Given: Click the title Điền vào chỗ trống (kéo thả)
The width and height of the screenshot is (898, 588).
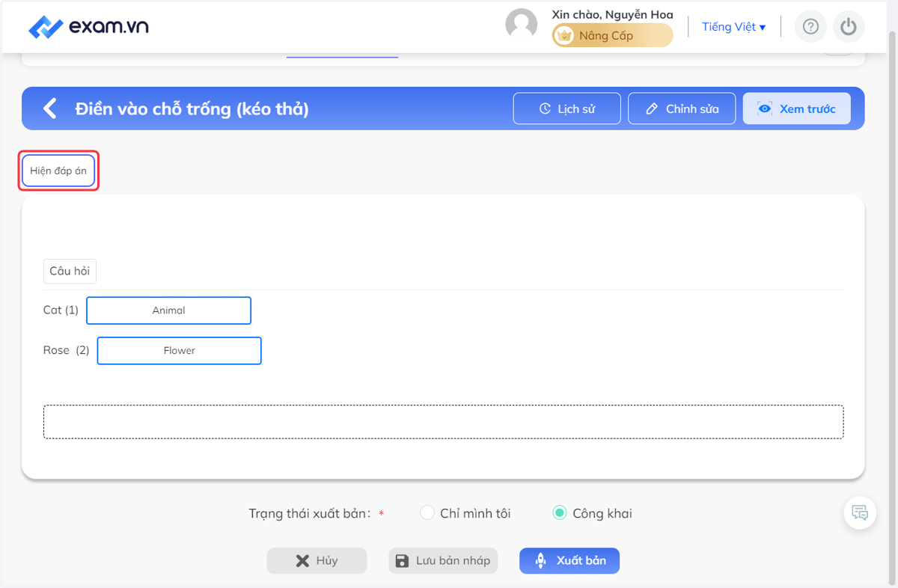Looking at the screenshot, I should (x=192, y=108).
